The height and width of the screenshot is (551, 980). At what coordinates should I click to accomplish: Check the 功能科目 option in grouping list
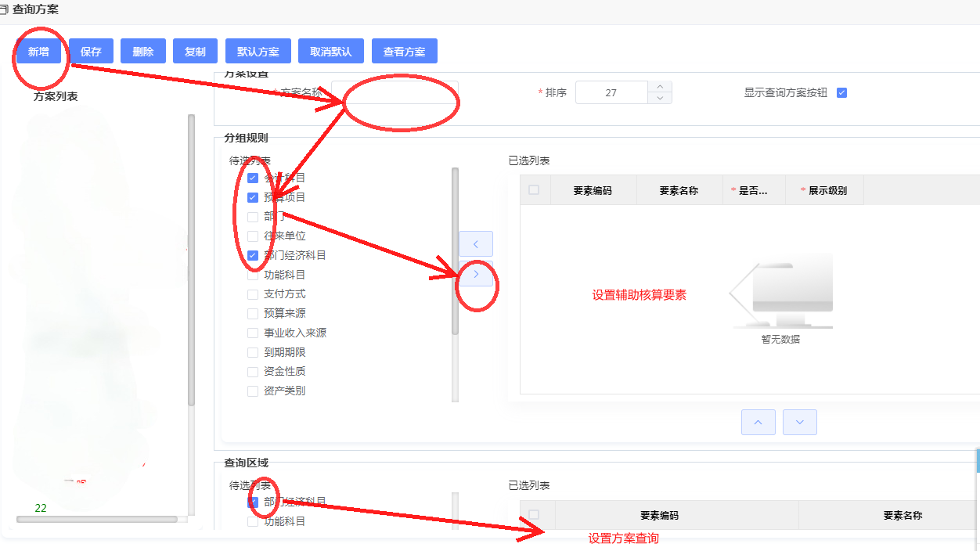253,275
